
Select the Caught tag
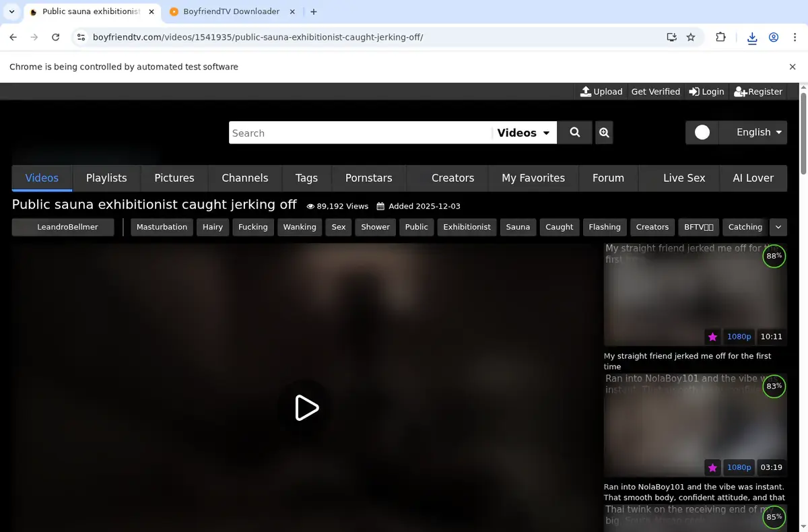pos(560,227)
